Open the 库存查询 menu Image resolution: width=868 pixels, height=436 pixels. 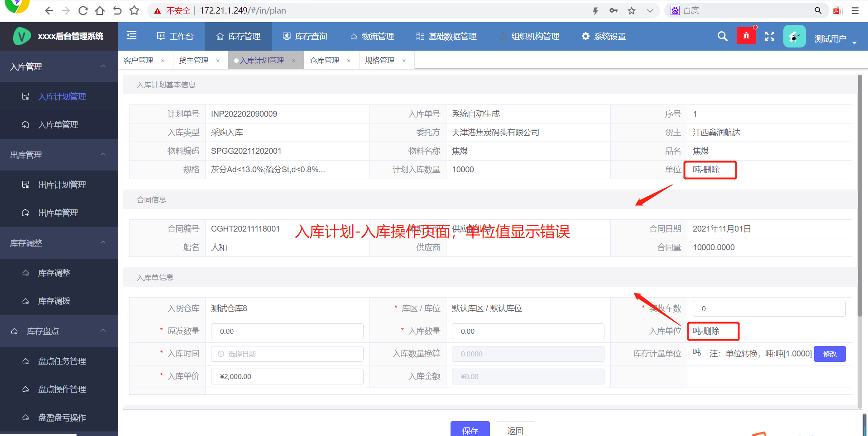tap(305, 36)
